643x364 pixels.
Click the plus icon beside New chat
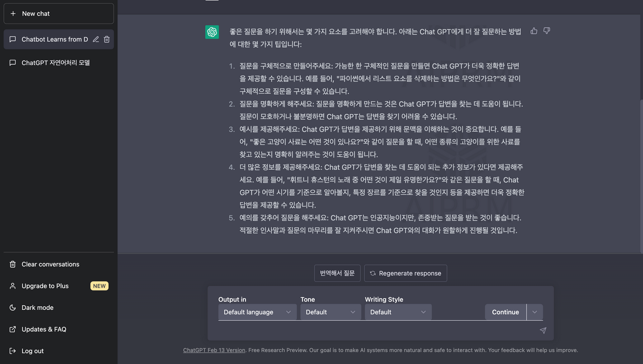(13, 14)
